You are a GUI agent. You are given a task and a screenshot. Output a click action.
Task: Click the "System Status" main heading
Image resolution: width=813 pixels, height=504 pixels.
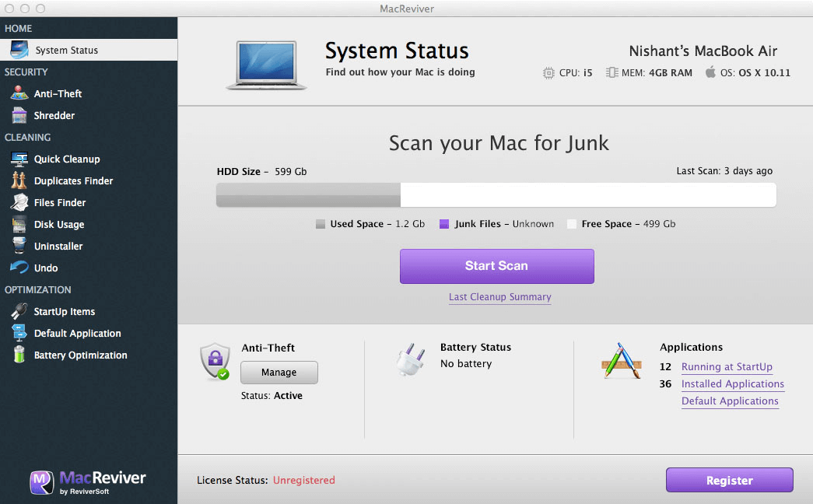397,51
